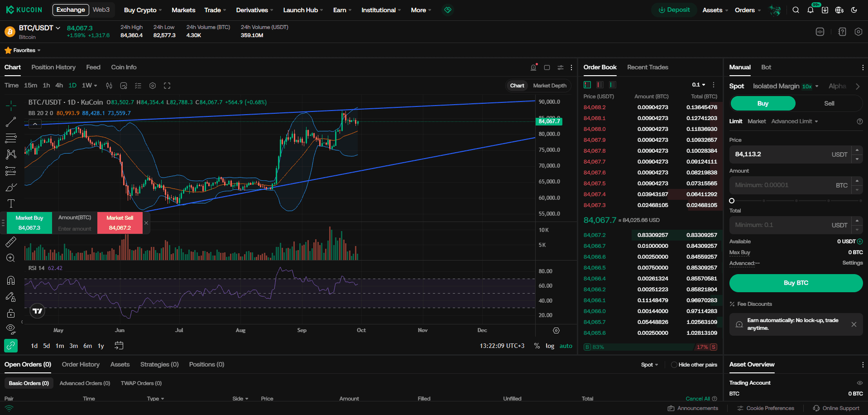Switch to the Bot tab
Viewport: 868px width, 415px height.
point(766,67)
